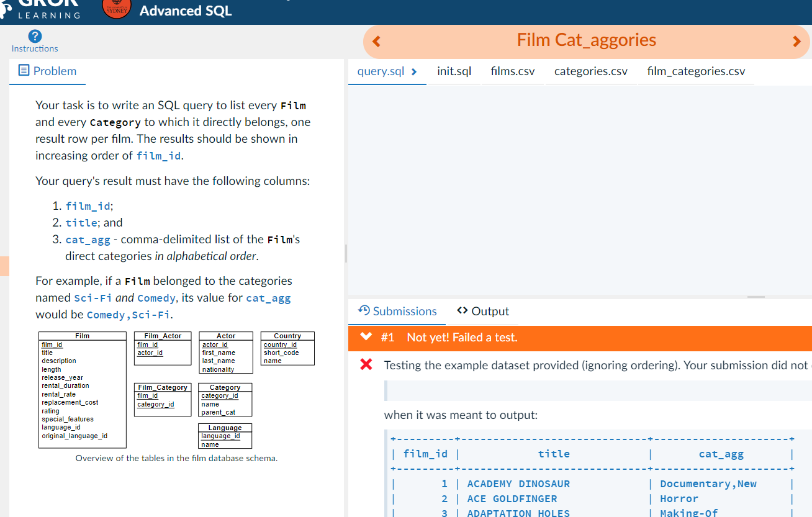Click the italic "in alphabetical order" text

pos(206,256)
